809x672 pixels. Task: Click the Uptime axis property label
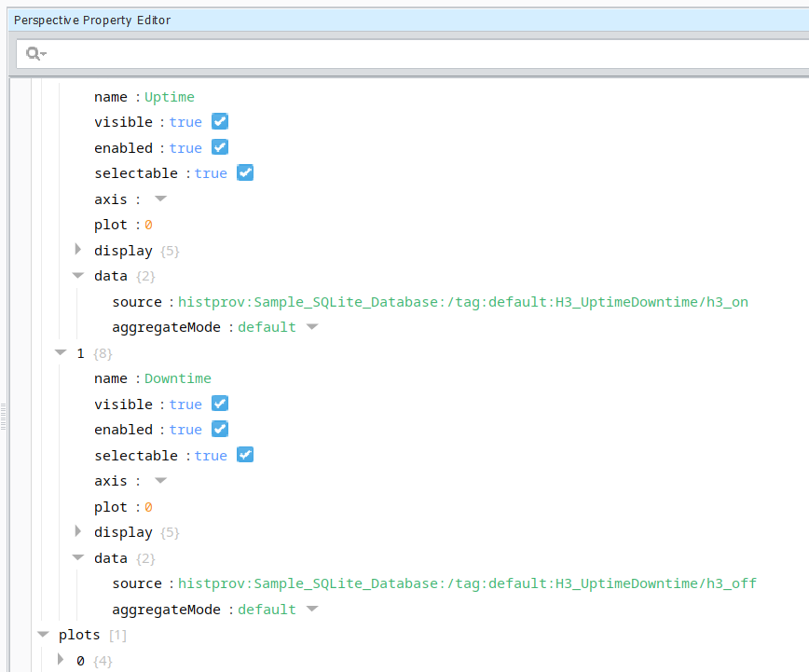[x=110, y=199]
